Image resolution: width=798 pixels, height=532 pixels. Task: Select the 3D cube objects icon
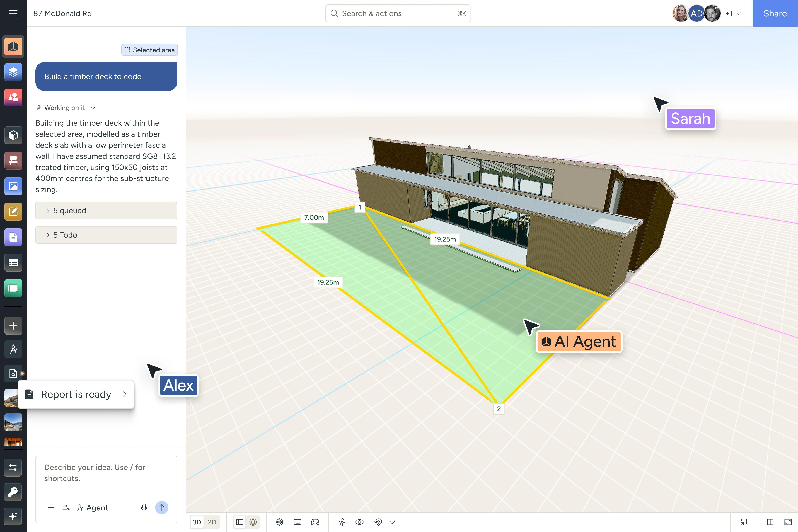click(13, 135)
